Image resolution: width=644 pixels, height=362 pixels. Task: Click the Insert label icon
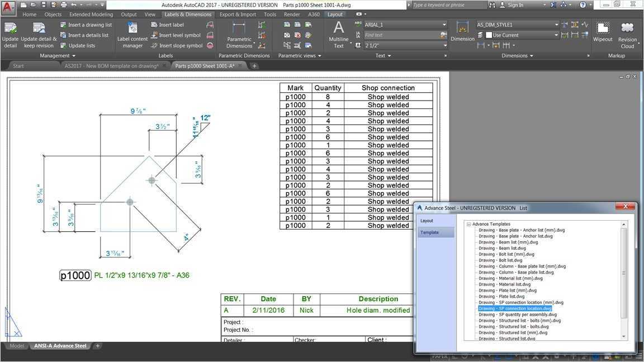pyautogui.click(x=154, y=25)
